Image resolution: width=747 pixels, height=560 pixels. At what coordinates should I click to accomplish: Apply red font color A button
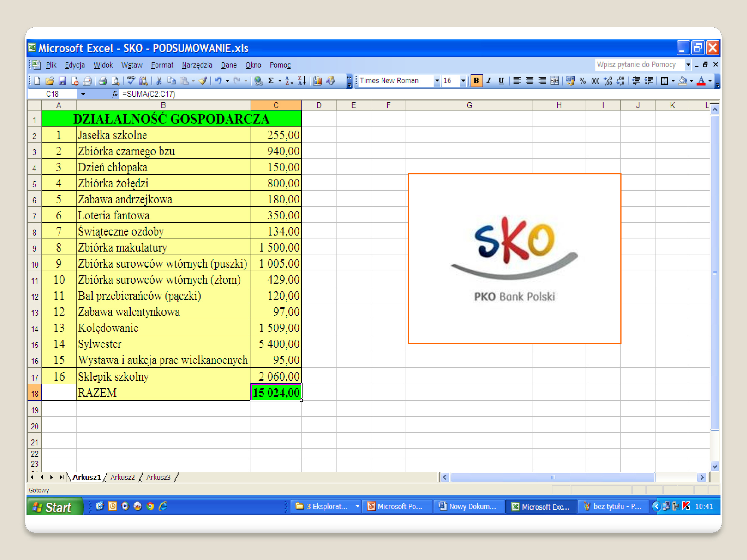(x=701, y=81)
